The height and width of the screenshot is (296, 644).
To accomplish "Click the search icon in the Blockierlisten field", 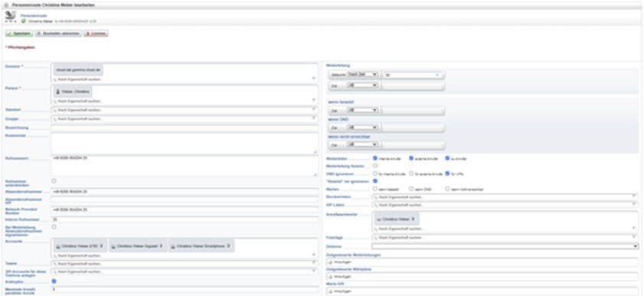I will point(375,197).
